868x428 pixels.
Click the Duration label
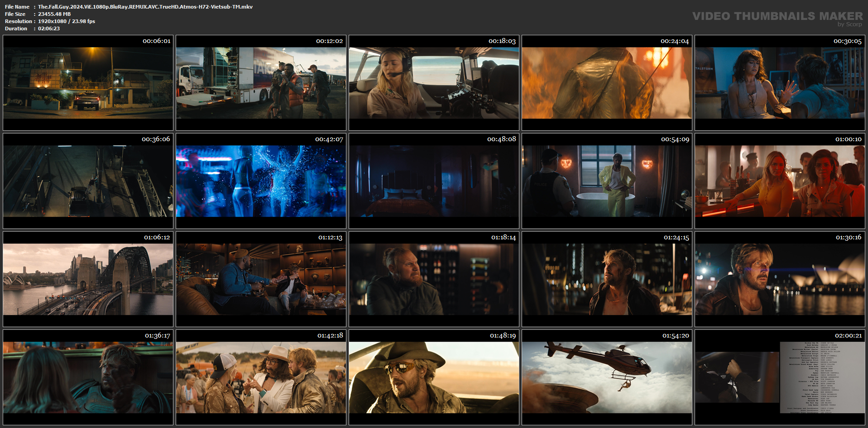[16, 29]
